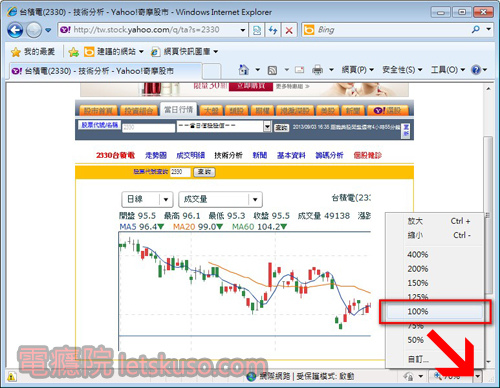This screenshot has height=388, width=500.
Task: Open the 成交量 indicator dropdown
Action: (220, 199)
